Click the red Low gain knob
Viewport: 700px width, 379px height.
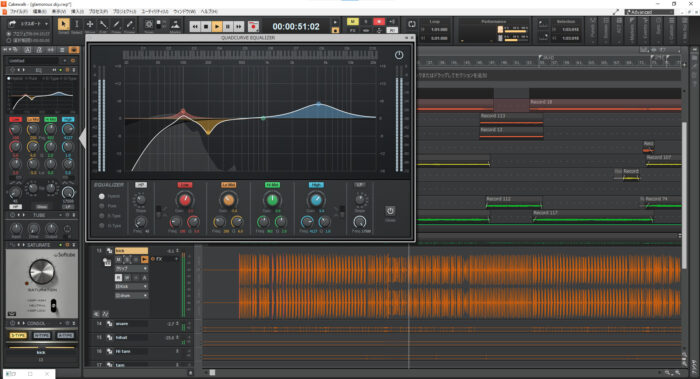point(184,200)
